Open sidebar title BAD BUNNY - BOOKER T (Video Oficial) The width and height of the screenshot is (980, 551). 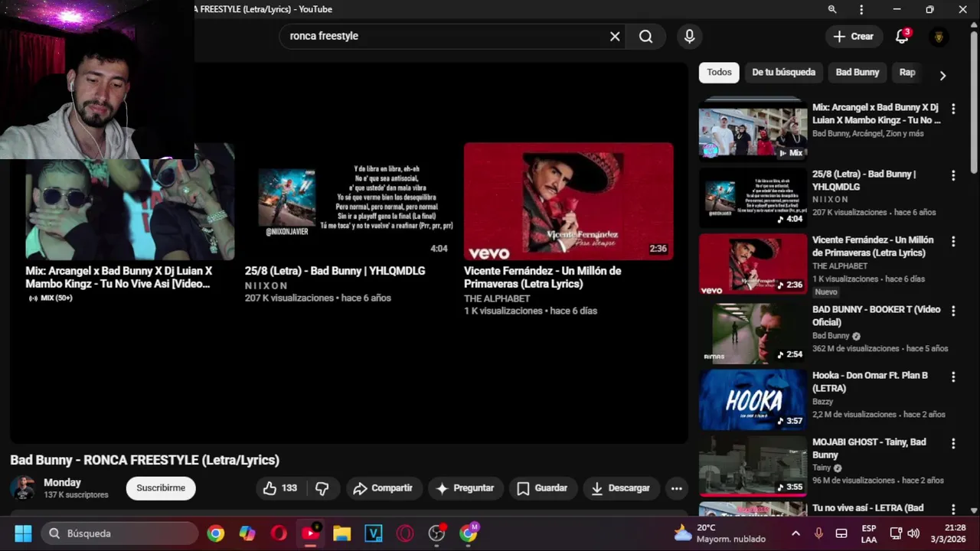876,316
